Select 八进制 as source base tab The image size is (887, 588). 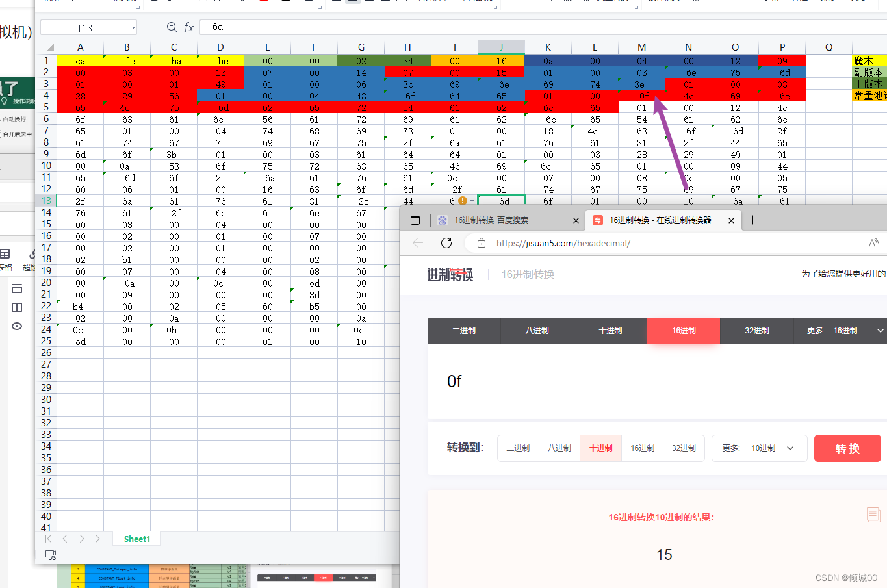tap(537, 331)
